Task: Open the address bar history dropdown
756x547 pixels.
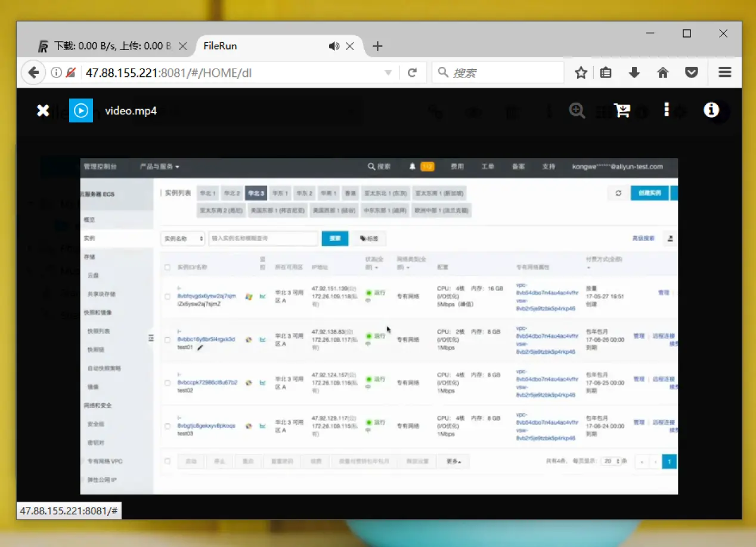Action: pyautogui.click(x=388, y=73)
